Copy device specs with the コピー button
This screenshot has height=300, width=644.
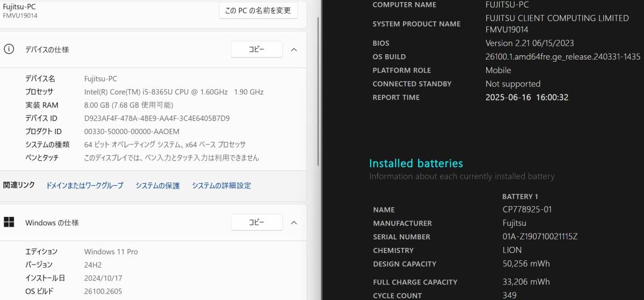click(x=257, y=49)
